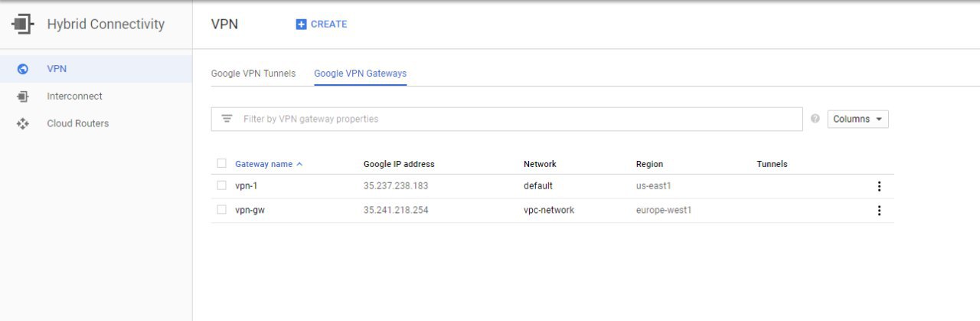Screen dimensions: 980x321
Task: Select the VPN globe icon in sidebar
Action: (22, 69)
